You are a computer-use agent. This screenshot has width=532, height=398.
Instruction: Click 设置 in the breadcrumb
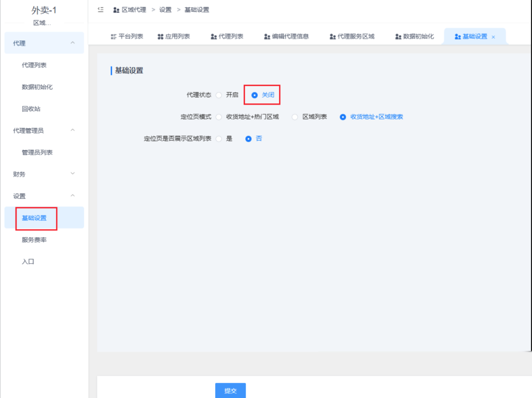click(x=165, y=9)
